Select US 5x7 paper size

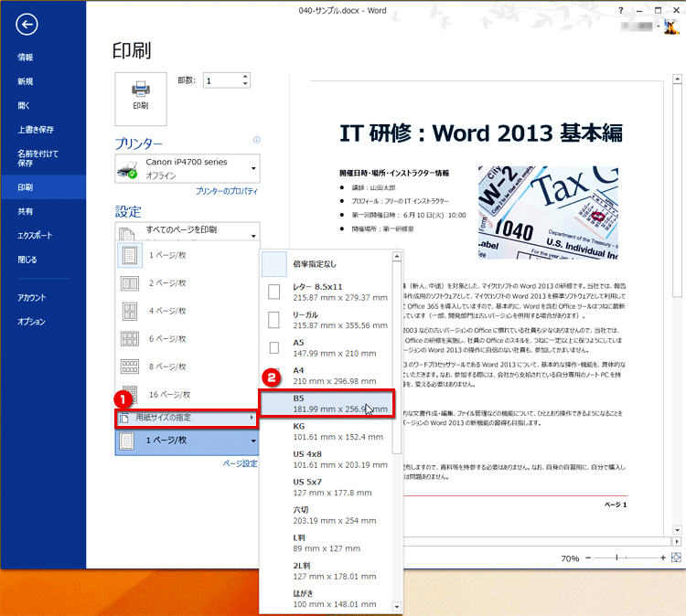pos(327,487)
